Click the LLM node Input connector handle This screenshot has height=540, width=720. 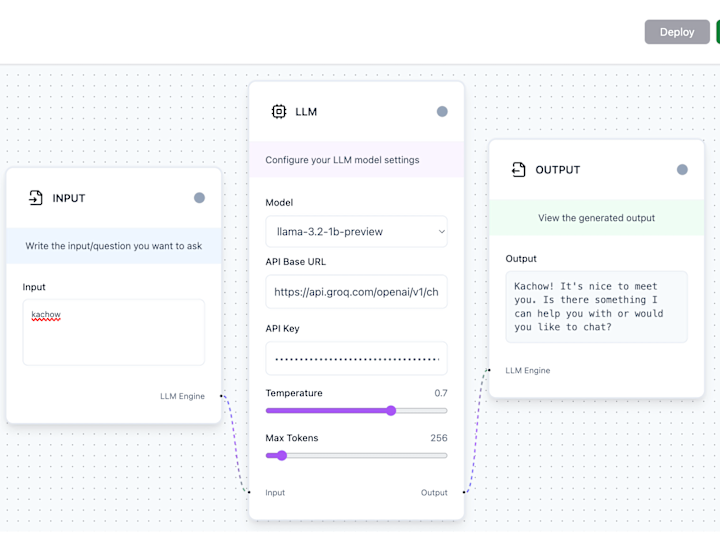[249, 492]
